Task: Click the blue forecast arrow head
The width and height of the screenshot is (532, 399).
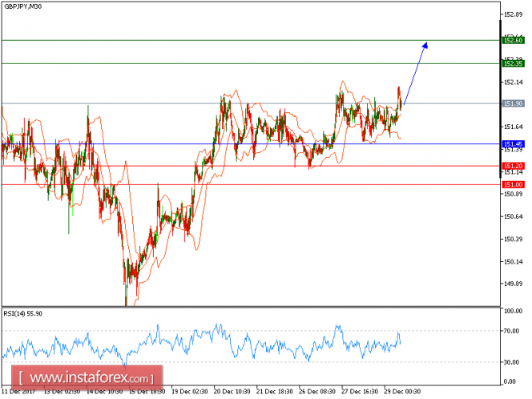Action: click(x=425, y=45)
